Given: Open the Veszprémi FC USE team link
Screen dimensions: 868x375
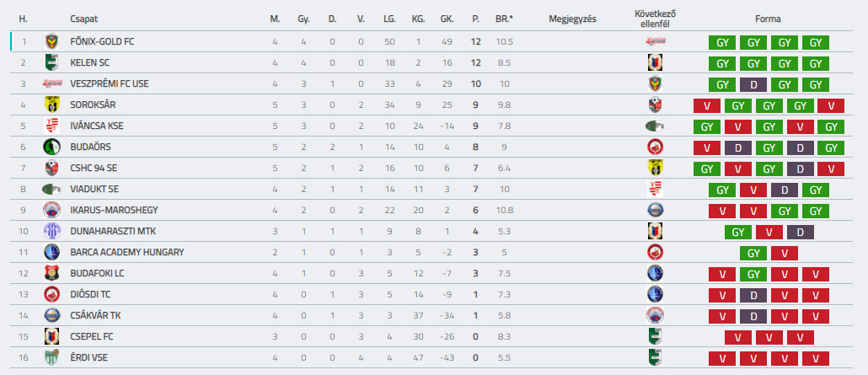Looking at the screenshot, I should click(x=110, y=83).
